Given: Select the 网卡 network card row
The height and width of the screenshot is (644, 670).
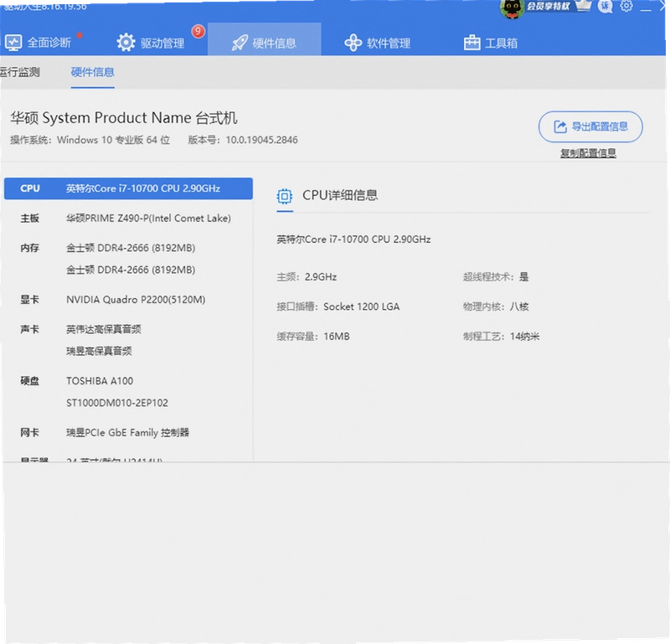Looking at the screenshot, I should (x=128, y=432).
